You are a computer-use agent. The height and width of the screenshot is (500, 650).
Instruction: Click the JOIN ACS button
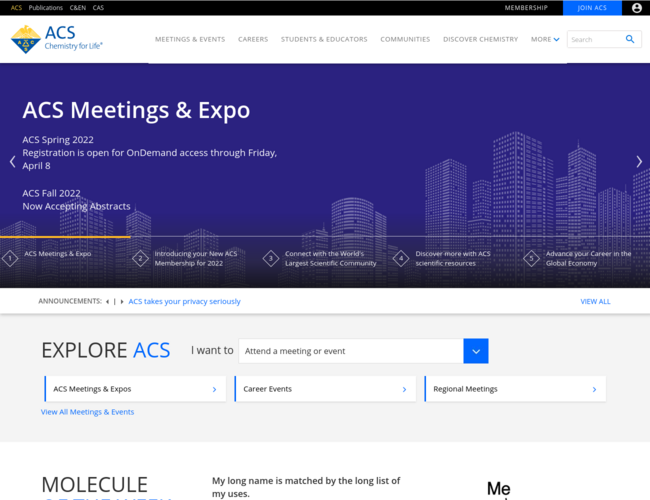pyautogui.click(x=592, y=8)
